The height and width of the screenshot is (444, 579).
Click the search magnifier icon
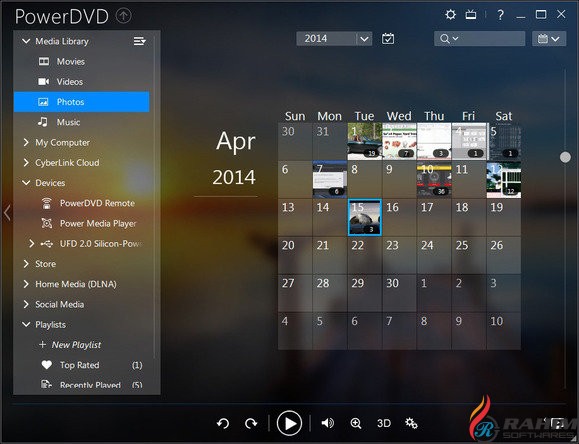click(445, 39)
